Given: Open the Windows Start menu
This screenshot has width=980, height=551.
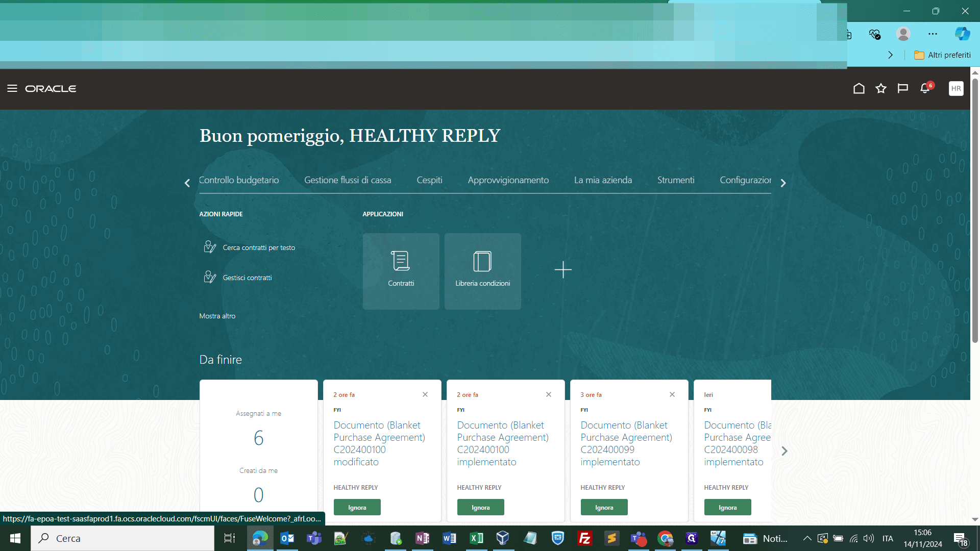Looking at the screenshot, I should click(x=15, y=538).
